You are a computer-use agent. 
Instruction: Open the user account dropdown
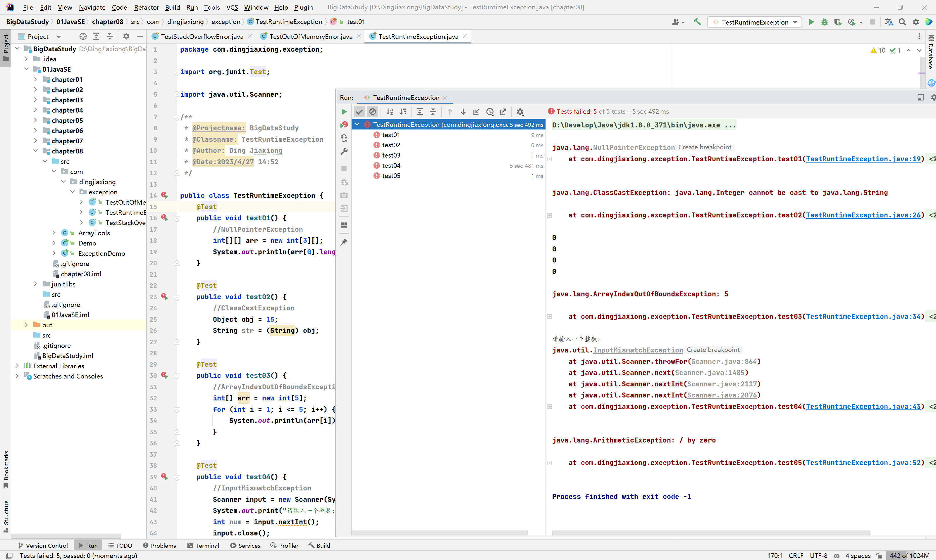coord(678,22)
